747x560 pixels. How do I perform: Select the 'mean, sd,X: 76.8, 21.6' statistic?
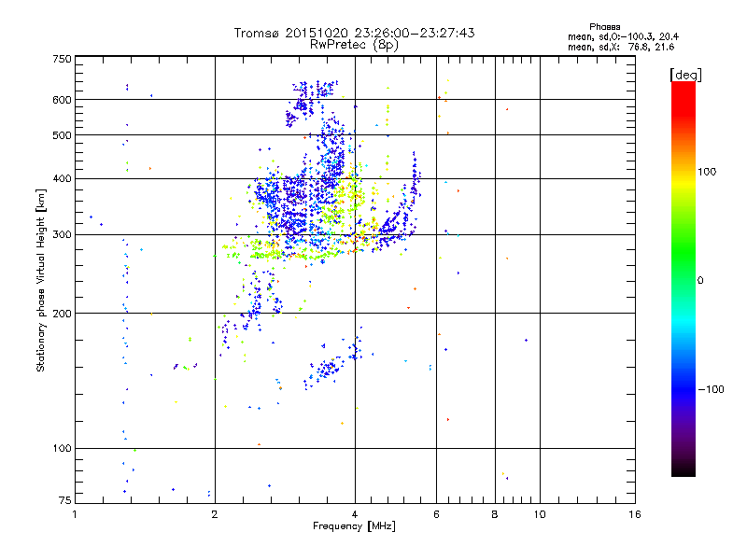pyautogui.click(x=621, y=47)
